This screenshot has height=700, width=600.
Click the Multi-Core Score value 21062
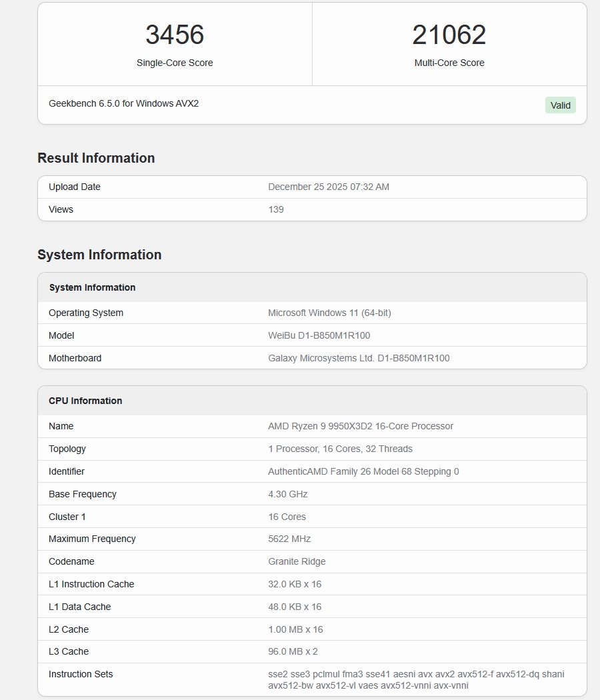point(449,35)
